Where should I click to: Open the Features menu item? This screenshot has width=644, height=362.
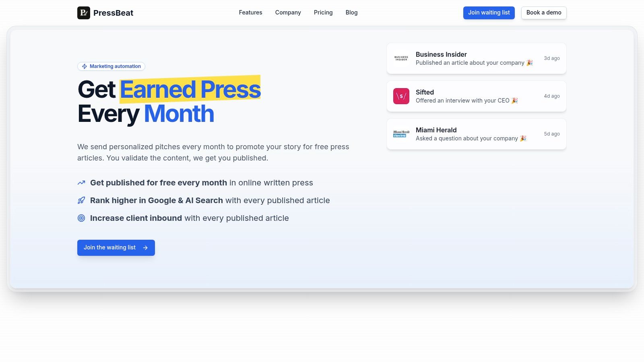tap(250, 12)
